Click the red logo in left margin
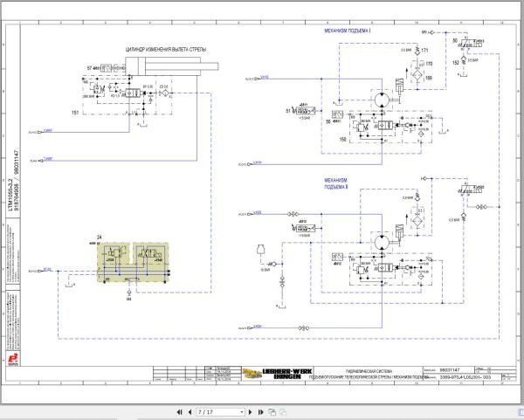Viewport: 524px width, 420px height. coord(13,359)
